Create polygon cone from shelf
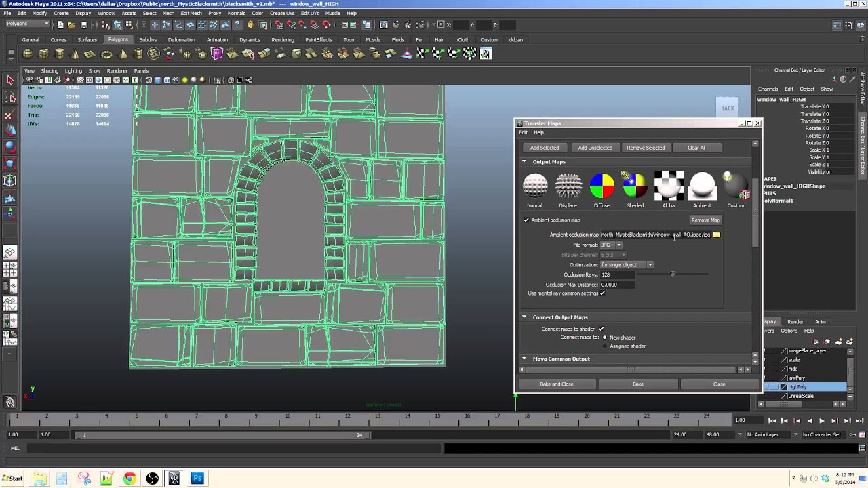Image resolution: width=868 pixels, height=488 pixels. click(x=75, y=54)
